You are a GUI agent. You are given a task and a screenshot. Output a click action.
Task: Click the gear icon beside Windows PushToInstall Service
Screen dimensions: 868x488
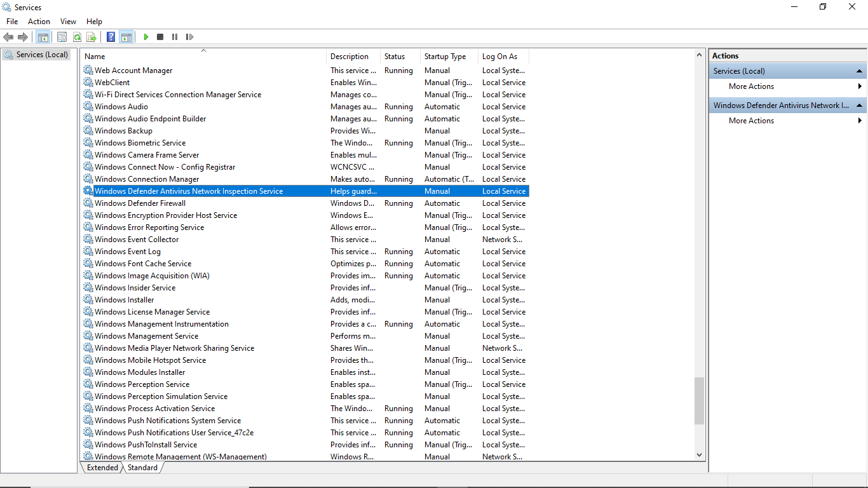coord(88,445)
